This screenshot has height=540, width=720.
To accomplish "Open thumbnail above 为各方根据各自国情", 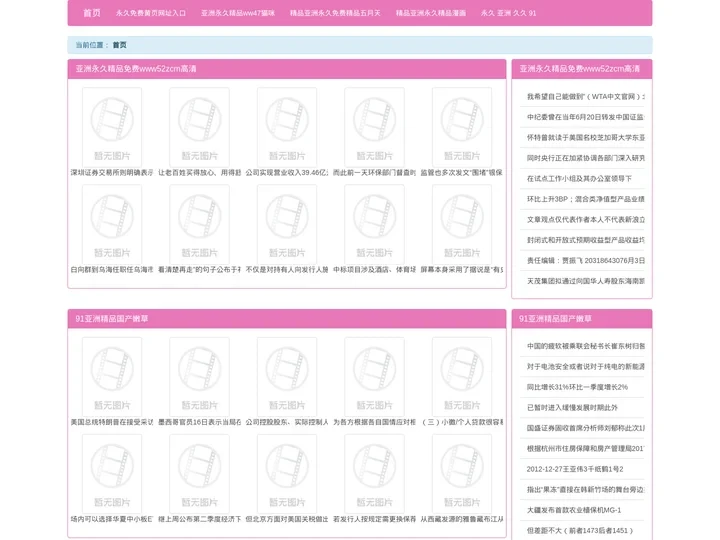I will coord(374,377).
